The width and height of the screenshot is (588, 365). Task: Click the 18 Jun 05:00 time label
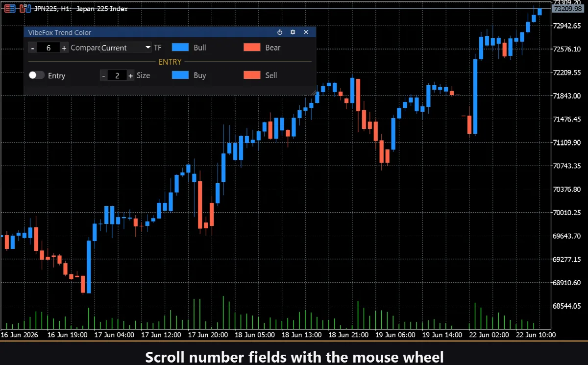[x=255, y=335]
